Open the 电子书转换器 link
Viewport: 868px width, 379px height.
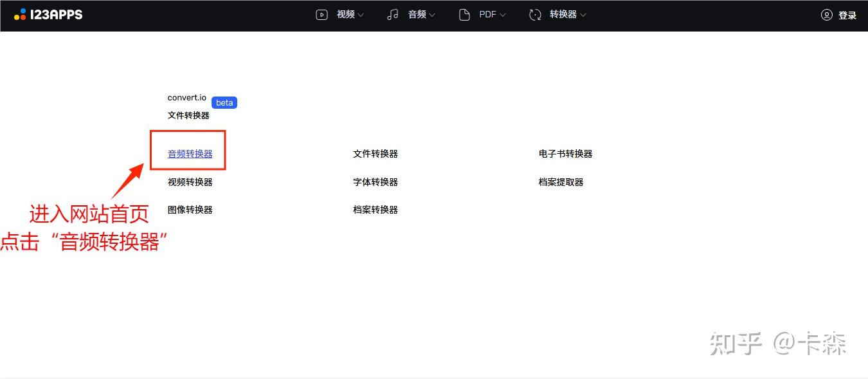point(566,154)
